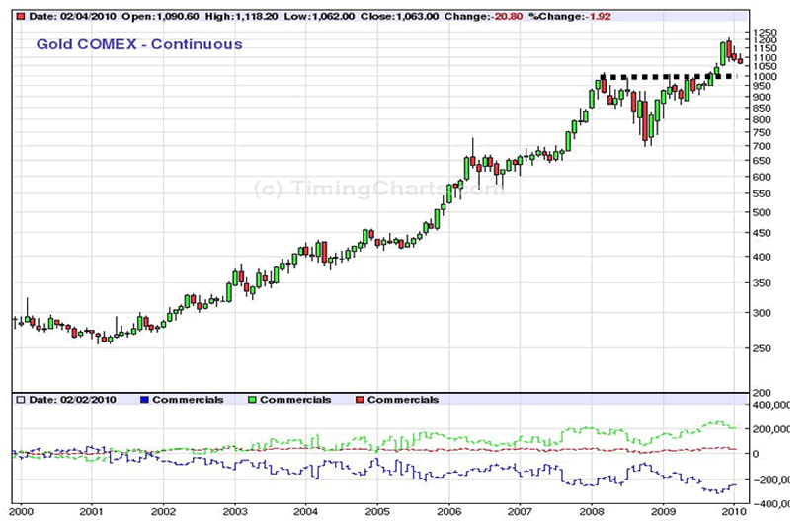Click the 450 price axis label
Viewport: 810px width, 532px height.
[762, 233]
